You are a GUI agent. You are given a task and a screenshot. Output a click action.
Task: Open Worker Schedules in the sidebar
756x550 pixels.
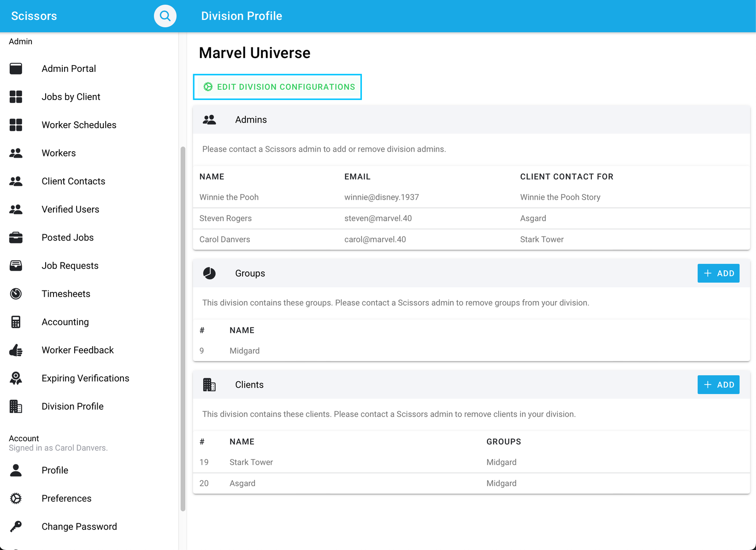[x=79, y=125]
